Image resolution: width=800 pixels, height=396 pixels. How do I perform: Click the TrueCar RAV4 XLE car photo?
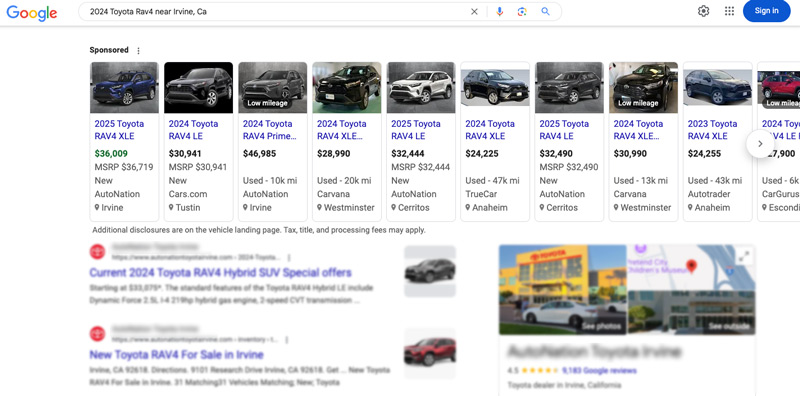click(495, 87)
